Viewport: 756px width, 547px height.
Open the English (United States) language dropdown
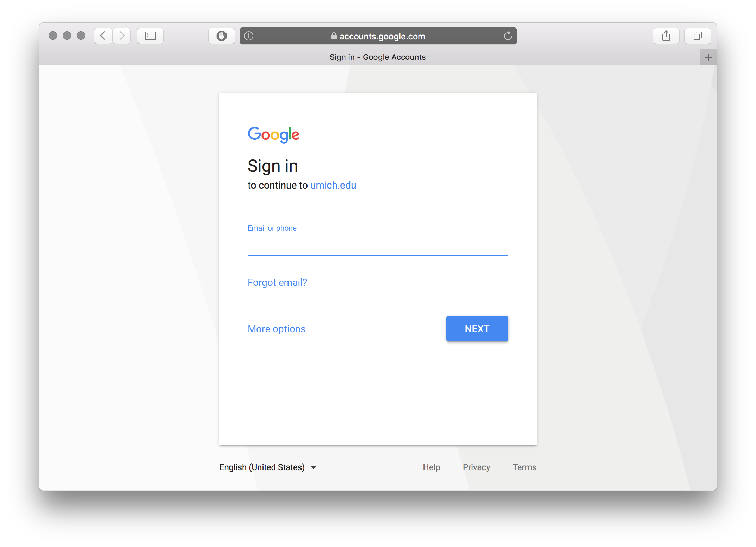click(x=268, y=467)
